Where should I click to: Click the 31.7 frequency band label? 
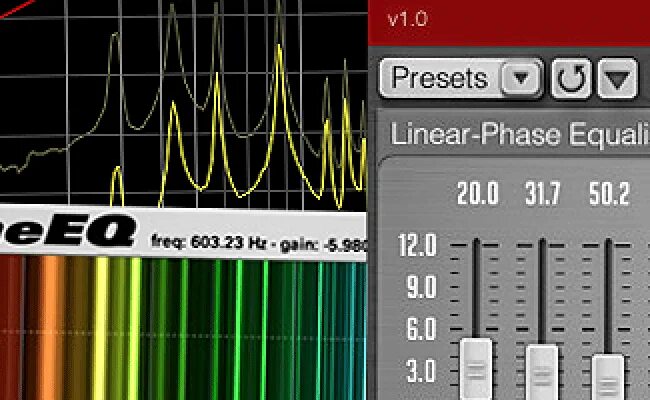[543, 193]
